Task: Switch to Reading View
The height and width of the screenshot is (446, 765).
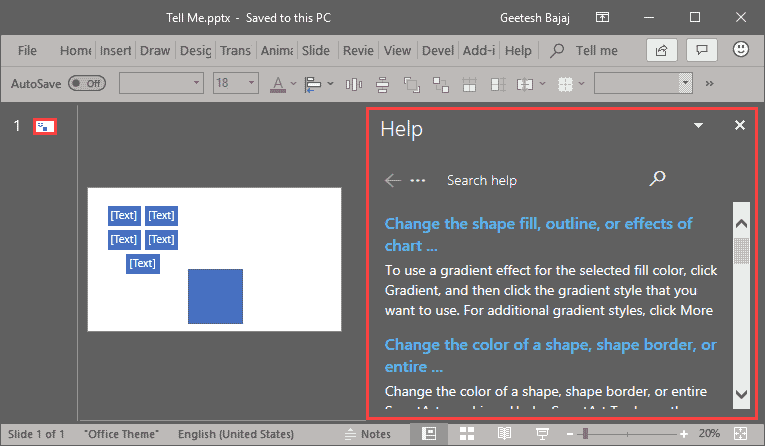Action: [x=504, y=433]
